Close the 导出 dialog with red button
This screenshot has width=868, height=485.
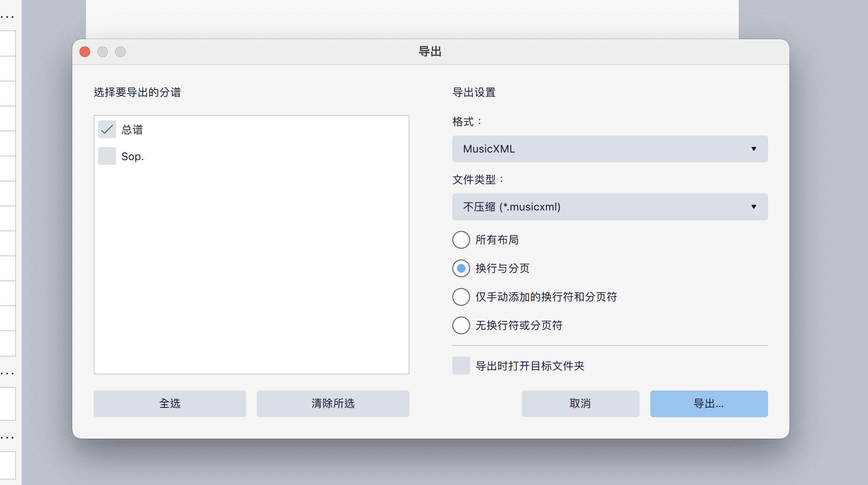point(85,52)
